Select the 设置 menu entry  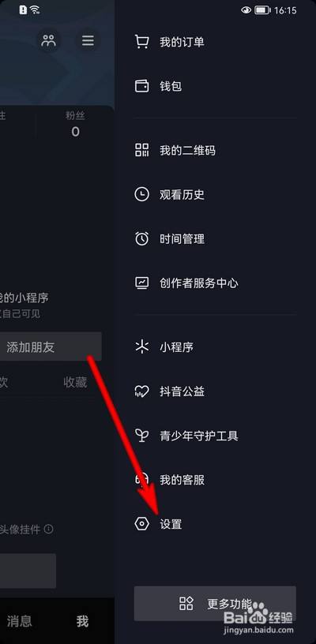click(x=216, y=524)
